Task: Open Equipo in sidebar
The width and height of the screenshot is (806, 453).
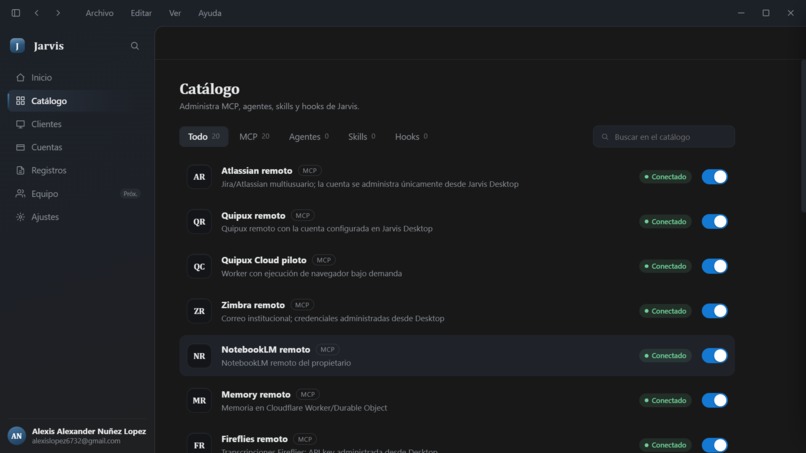Action: coord(77,194)
